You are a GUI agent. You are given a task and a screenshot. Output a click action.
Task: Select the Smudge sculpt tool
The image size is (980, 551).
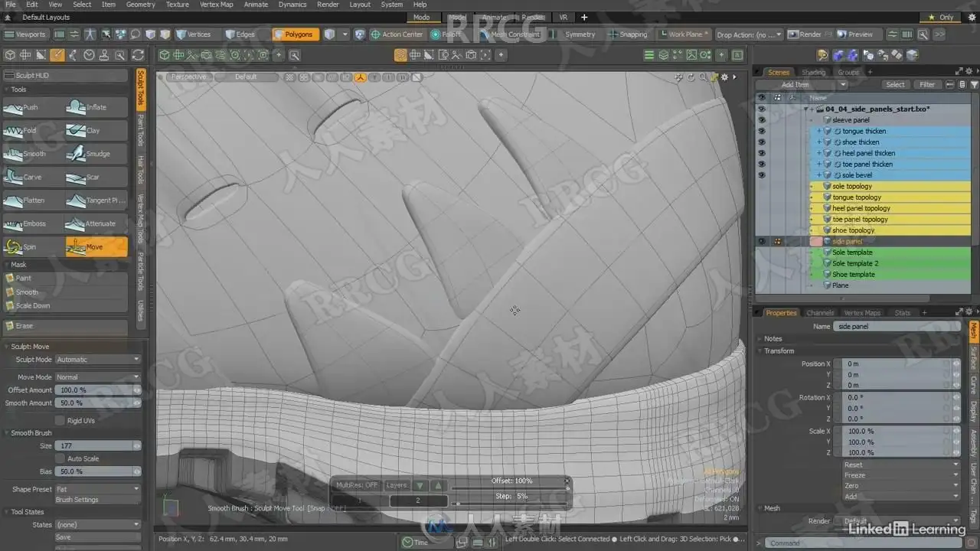96,154
